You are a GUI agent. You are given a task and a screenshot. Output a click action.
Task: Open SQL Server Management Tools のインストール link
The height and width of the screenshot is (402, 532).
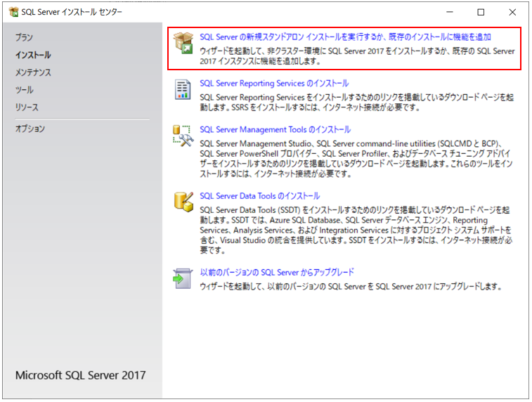pos(275,129)
